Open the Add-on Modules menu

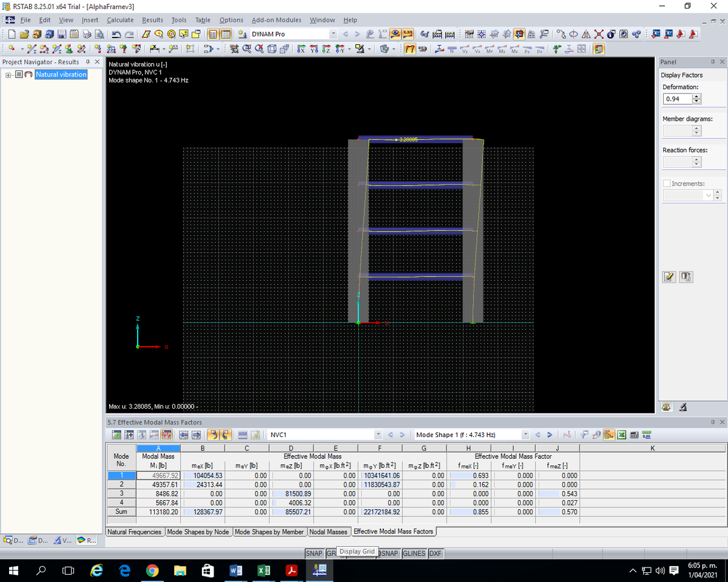276,20
